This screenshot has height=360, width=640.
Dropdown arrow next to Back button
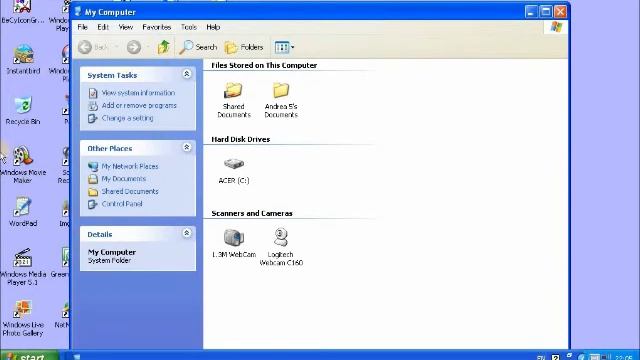[x=116, y=47]
